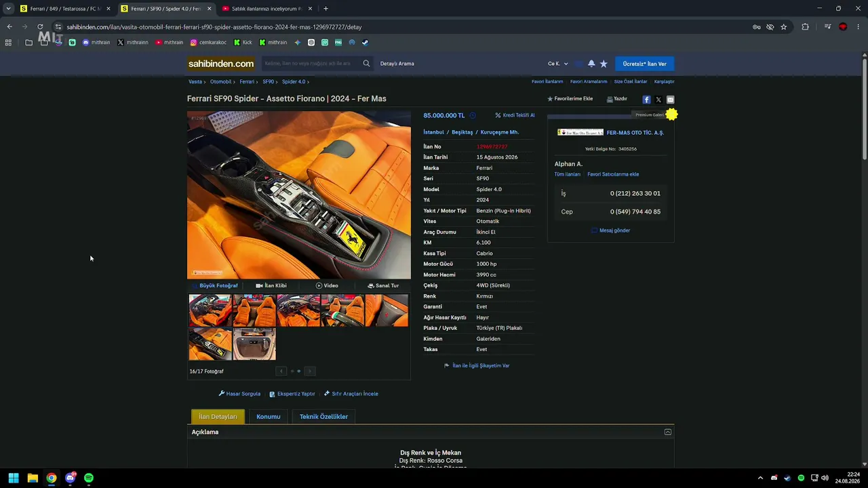Open Chrome apps grid icon

click(x=8, y=42)
